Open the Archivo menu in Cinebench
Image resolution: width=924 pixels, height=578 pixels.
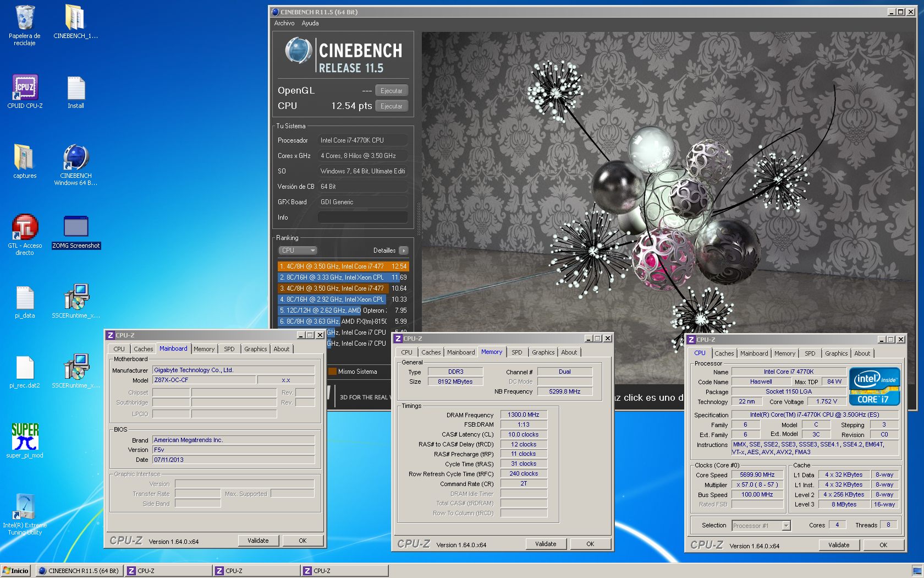[x=284, y=23]
